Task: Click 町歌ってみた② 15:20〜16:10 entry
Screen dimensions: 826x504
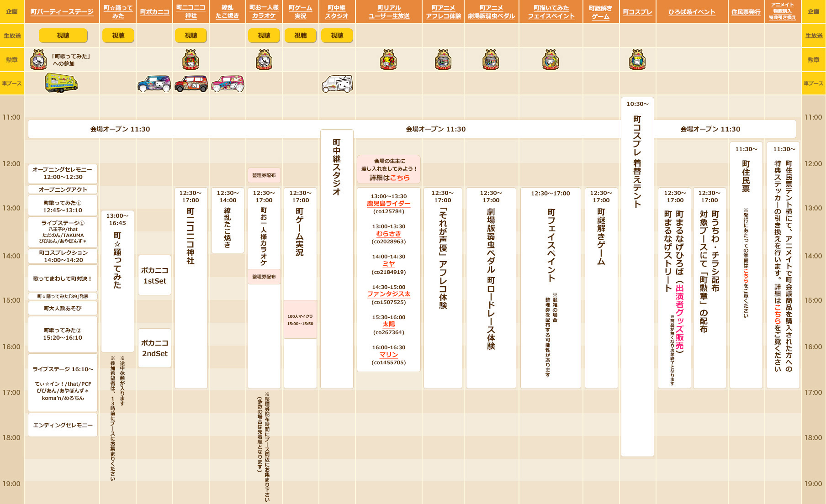Action: pyautogui.click(x=63, y=334)
